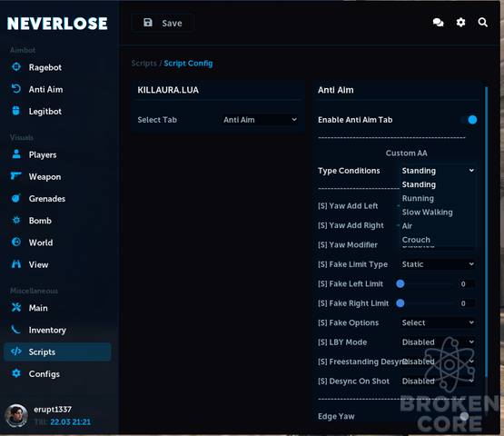Screen dimensions: 504x436
Task: Click the erupt1337 user avatar
Action: (x=16, y=415)
